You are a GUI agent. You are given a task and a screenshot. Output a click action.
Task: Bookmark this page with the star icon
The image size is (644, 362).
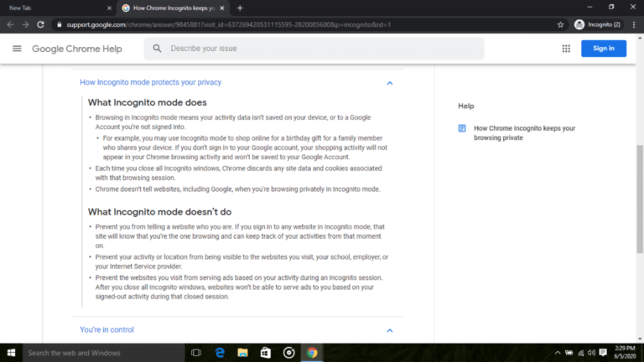560,24
